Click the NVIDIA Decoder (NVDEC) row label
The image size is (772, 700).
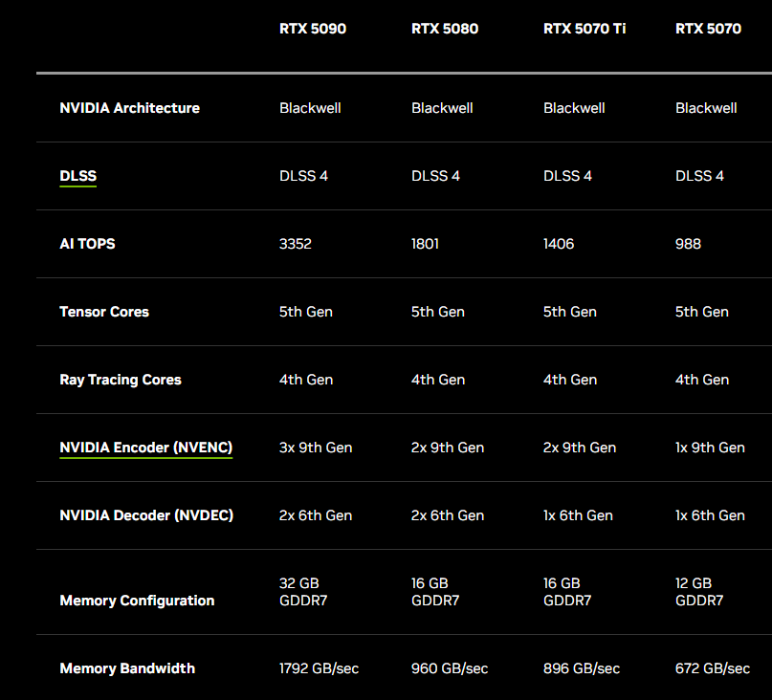[146, 515]
